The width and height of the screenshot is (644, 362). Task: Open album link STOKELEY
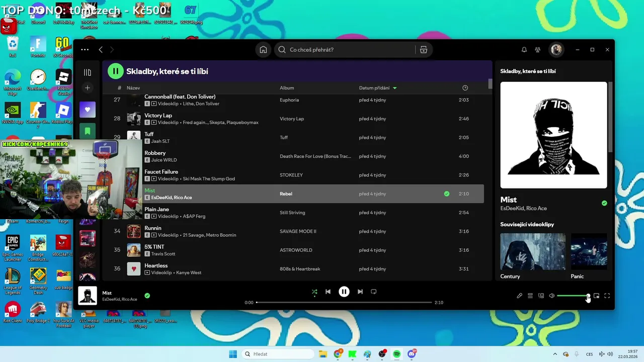291,175
